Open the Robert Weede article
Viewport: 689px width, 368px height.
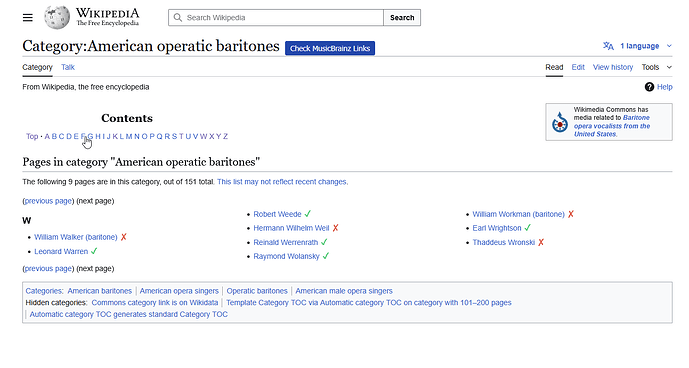click(x=277, y=214)
